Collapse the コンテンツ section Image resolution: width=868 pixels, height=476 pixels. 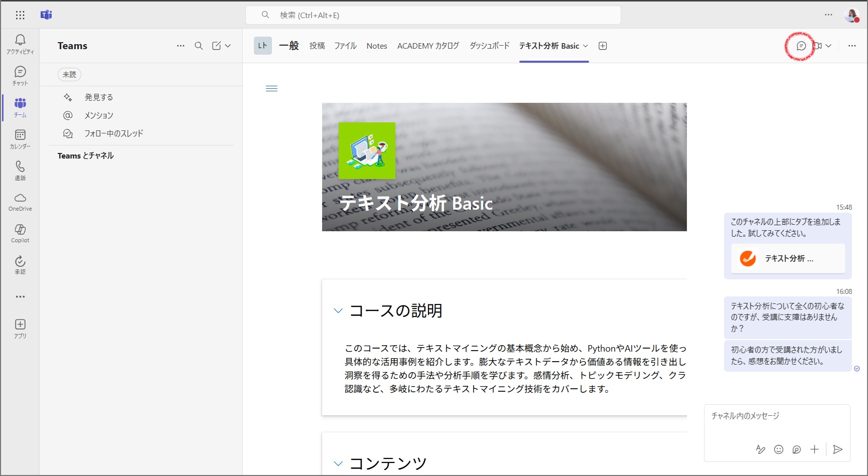[338, 463]
